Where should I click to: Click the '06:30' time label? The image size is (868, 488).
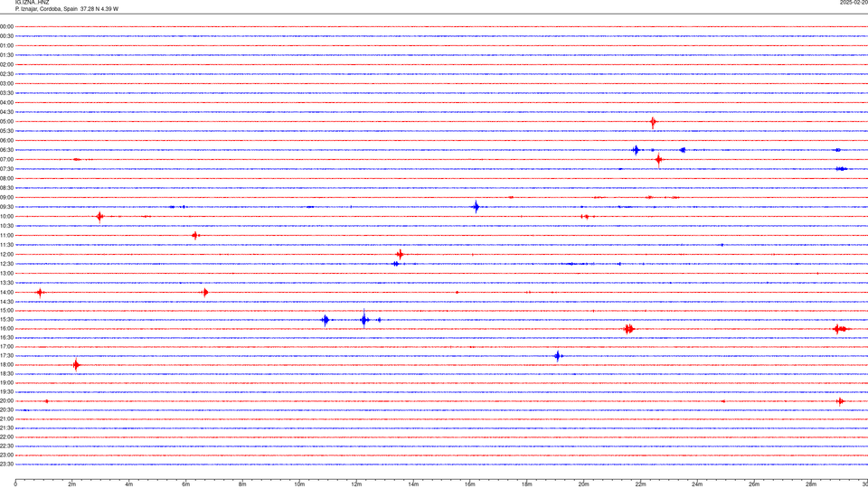(x=7, y=150)
